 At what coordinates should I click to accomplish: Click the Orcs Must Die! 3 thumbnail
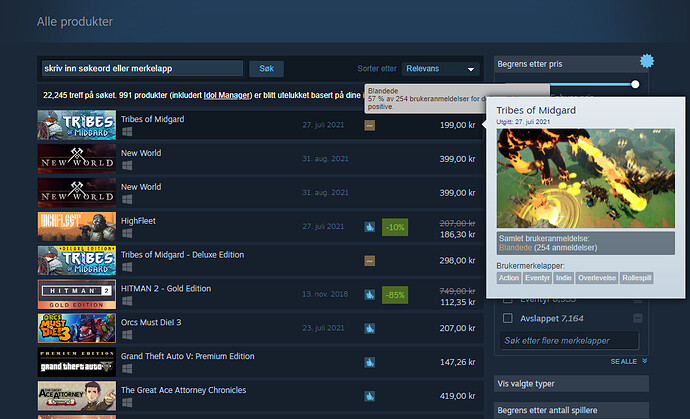coord(77,328)
